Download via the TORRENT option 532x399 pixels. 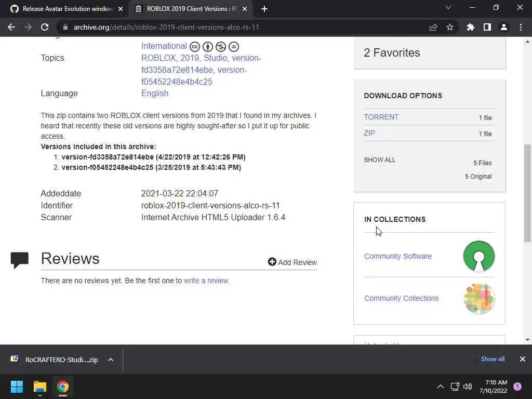tap(381, 117)
